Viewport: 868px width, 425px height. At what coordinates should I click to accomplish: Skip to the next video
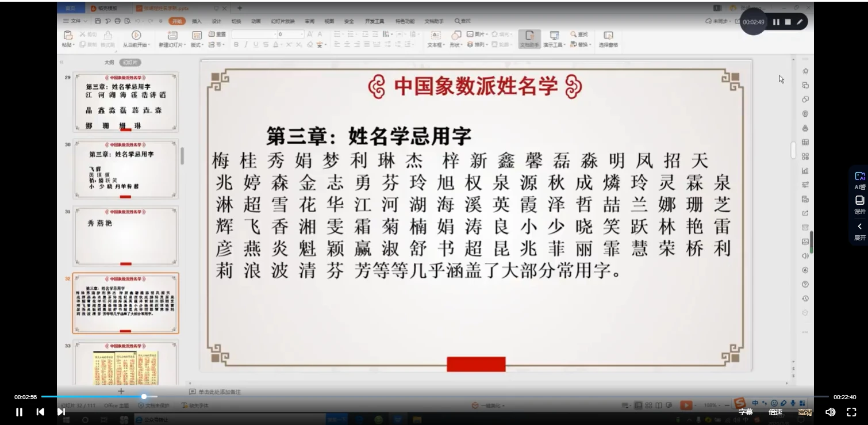[x=61, y=412]
